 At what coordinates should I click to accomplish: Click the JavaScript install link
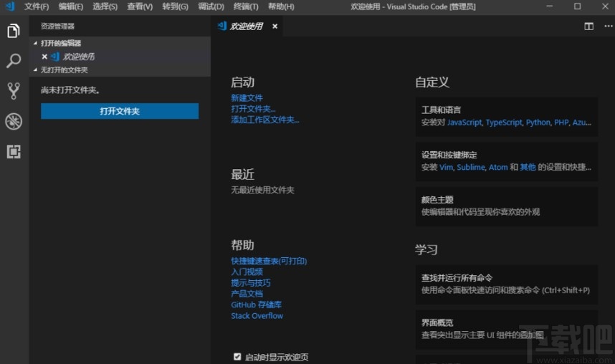coord(464,123)
